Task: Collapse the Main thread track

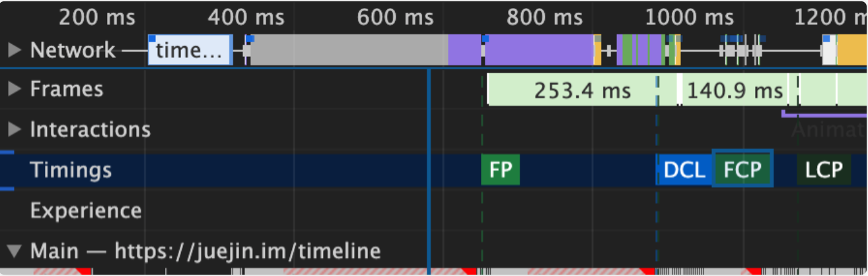Action: pyautogui.click(x=14, y=251)
